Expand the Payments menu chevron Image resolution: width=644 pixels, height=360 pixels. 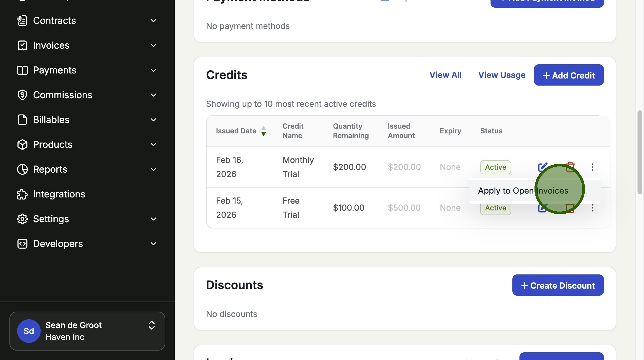[x=153, y=70]
